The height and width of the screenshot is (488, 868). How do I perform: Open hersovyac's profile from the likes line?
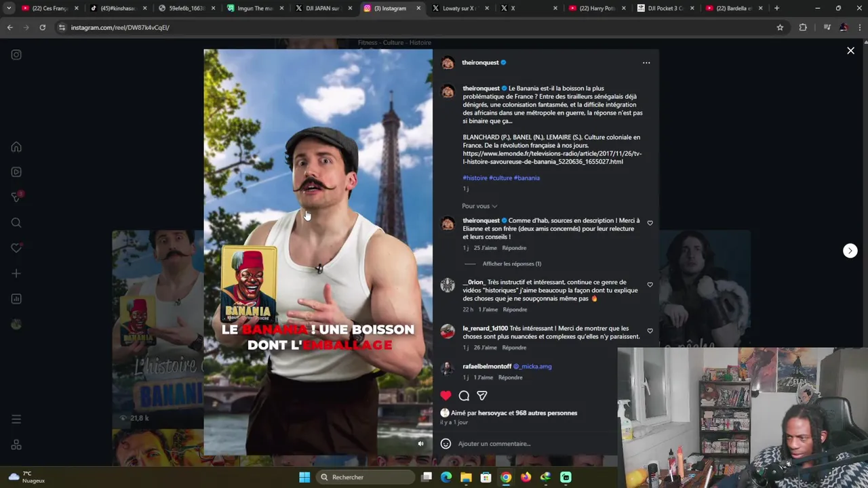[x=492, y=413]
